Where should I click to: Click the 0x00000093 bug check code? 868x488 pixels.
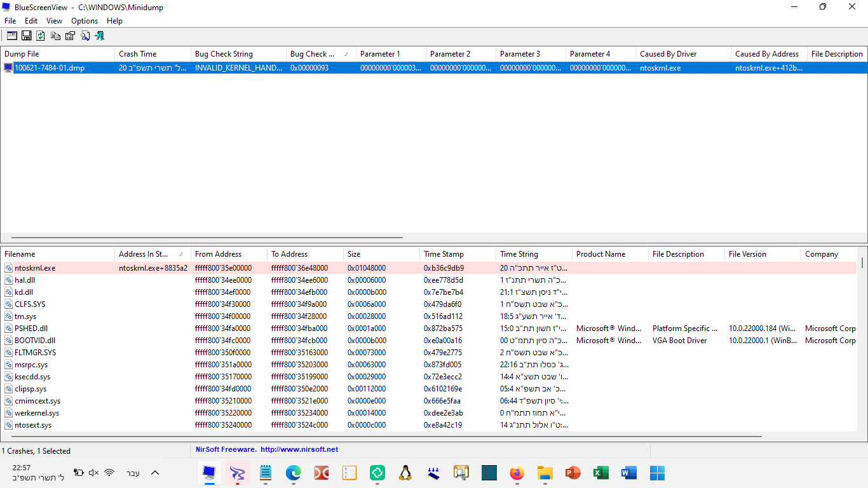(x=309, y=68)
